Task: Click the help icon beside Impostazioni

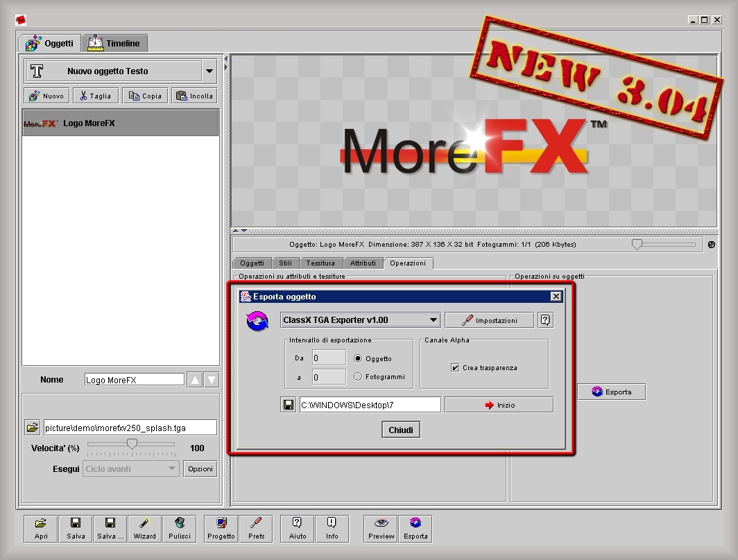Action: (x=545, y=320)
